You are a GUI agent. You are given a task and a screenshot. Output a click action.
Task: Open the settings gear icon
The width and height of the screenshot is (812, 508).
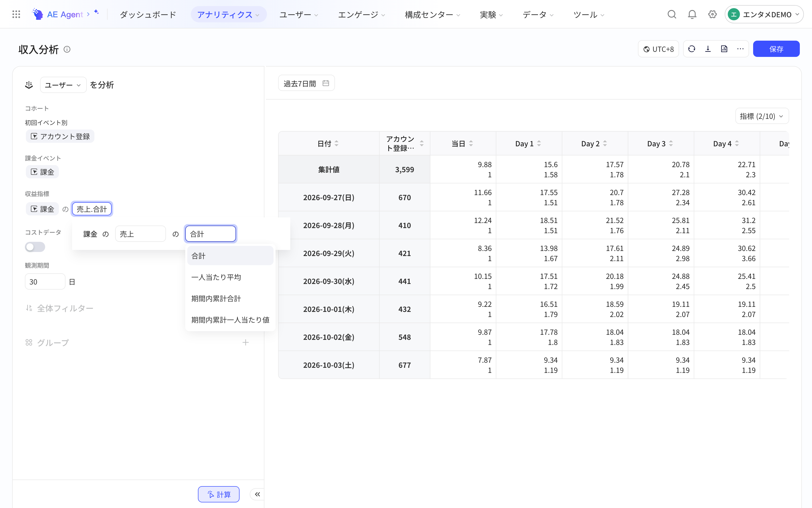(712, 14)
